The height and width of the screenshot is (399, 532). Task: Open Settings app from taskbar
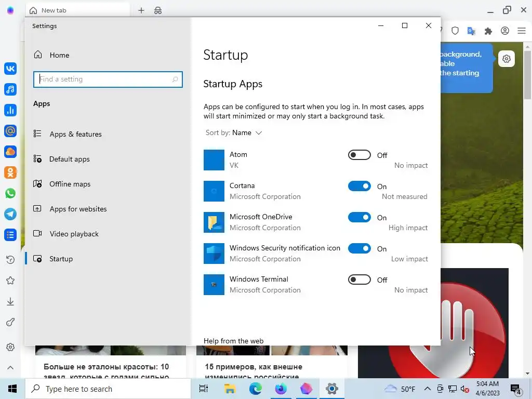pyautogui.click(x=332, y=389)
